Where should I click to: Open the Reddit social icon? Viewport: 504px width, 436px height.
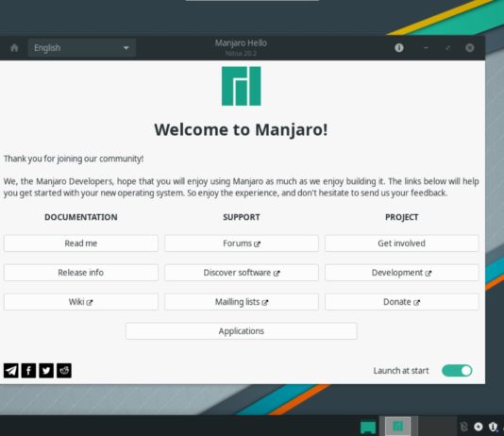point(64,371)
